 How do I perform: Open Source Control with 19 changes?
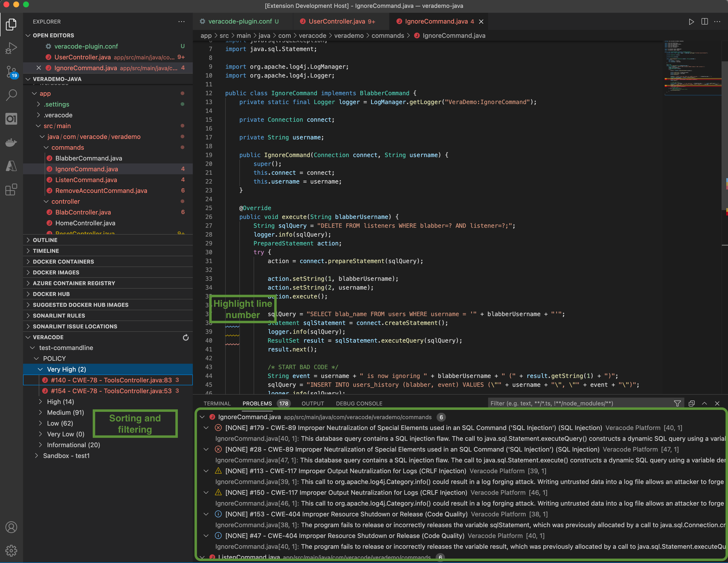(x=11, y=71)
